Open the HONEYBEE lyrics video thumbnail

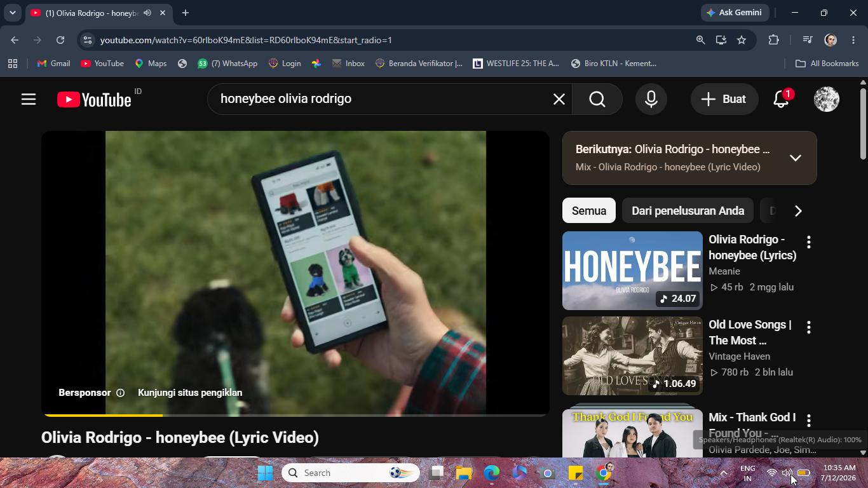click(632, 271)
